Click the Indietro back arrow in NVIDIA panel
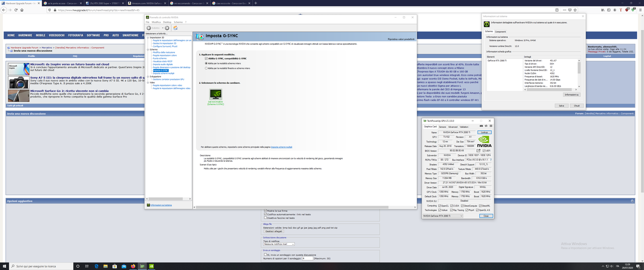This screenshot has width=644, height=270. (149, 28)
